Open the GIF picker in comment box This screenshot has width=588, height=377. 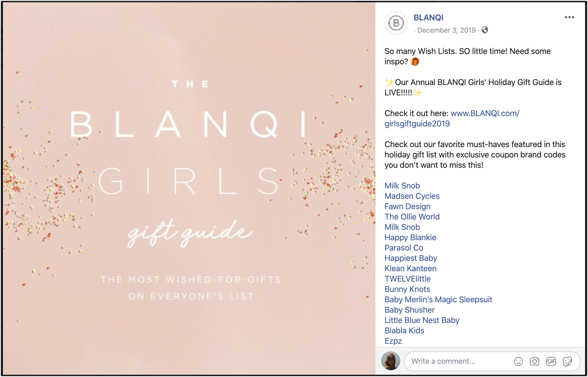[551, 361]
